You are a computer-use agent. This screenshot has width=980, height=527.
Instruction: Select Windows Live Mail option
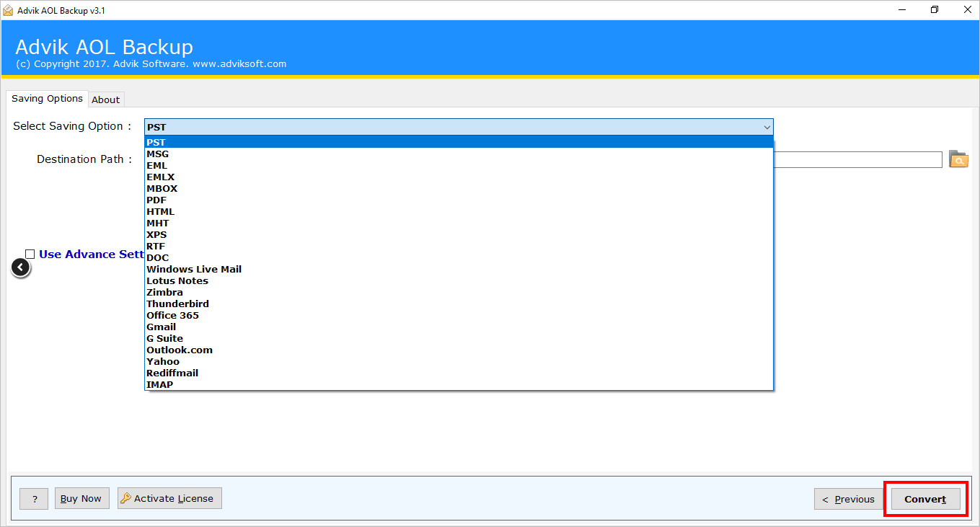click(x=459, y=269)
